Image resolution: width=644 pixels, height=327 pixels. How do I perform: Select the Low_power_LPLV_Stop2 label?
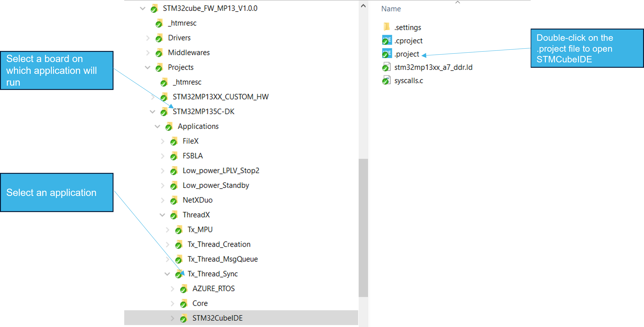point(221,171)
